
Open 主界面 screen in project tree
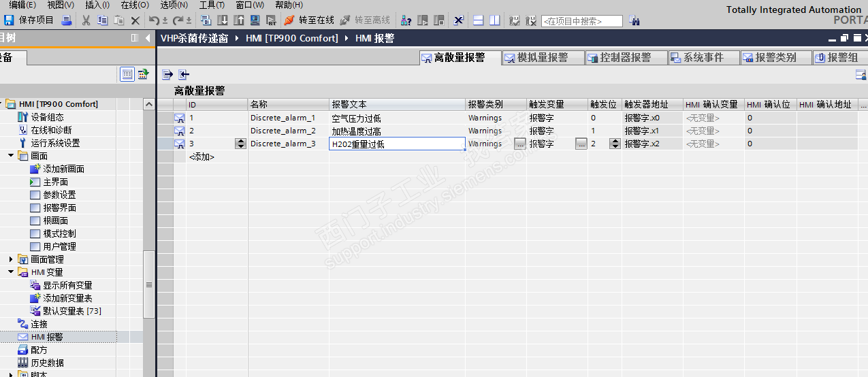pos(55,182)
